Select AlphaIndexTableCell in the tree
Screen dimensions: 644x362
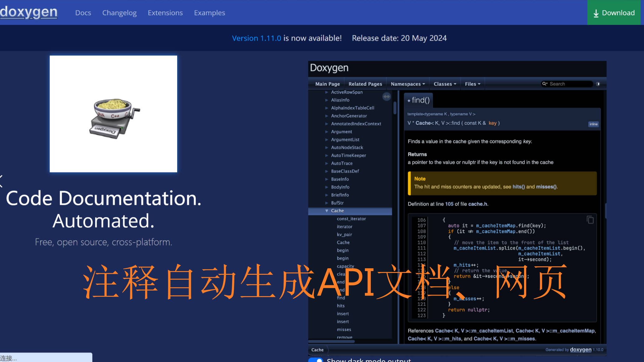(352, 108)
